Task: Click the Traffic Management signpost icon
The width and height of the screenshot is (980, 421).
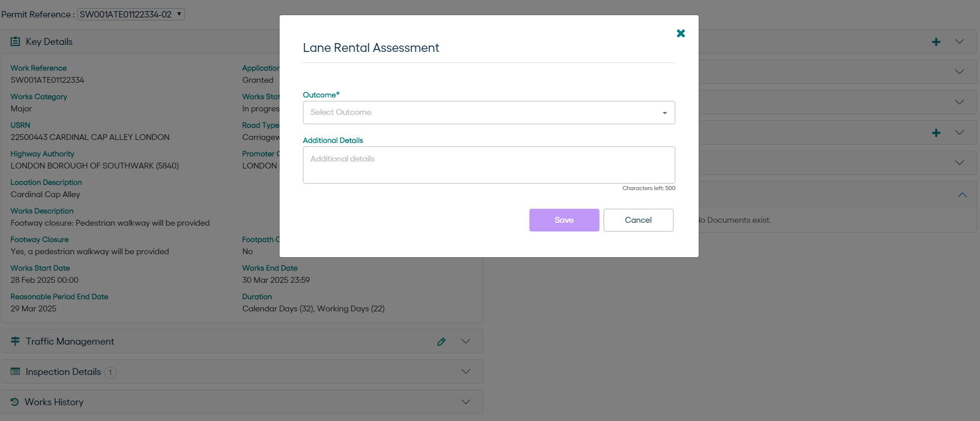Action: 15,341
